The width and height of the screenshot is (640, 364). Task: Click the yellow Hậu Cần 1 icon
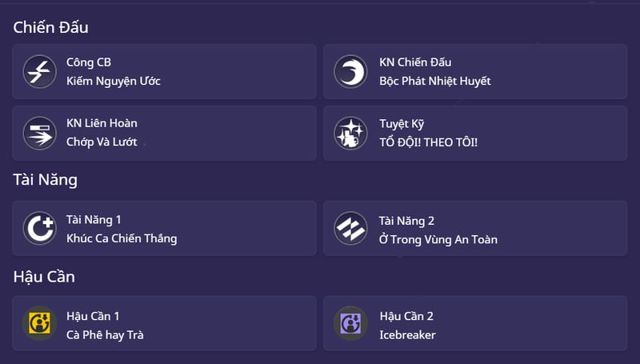click(x=38, y=323)
